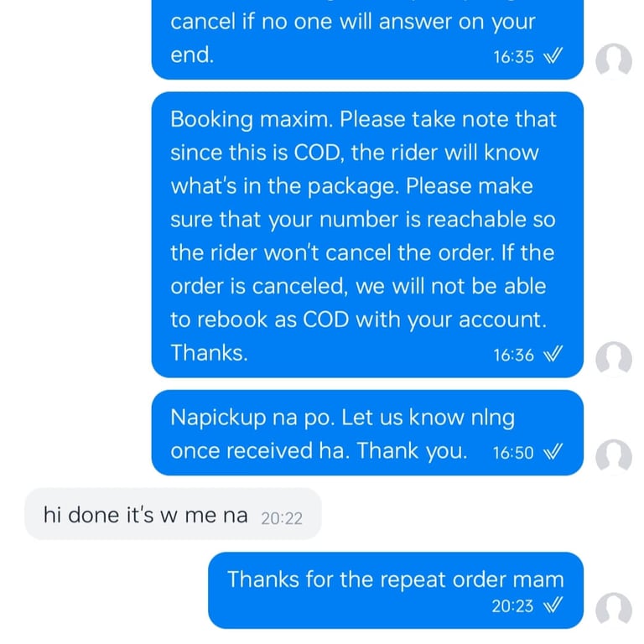Click the 16:50 timestamp
This screenshot has height=644, width=644.
click(512, 453)
